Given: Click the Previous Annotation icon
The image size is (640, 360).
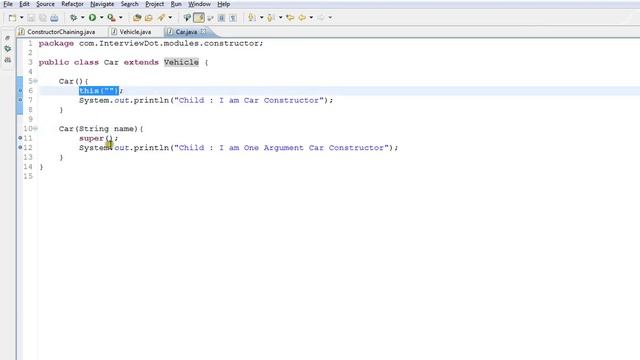Looking at the screenshot, I should 271,18.
